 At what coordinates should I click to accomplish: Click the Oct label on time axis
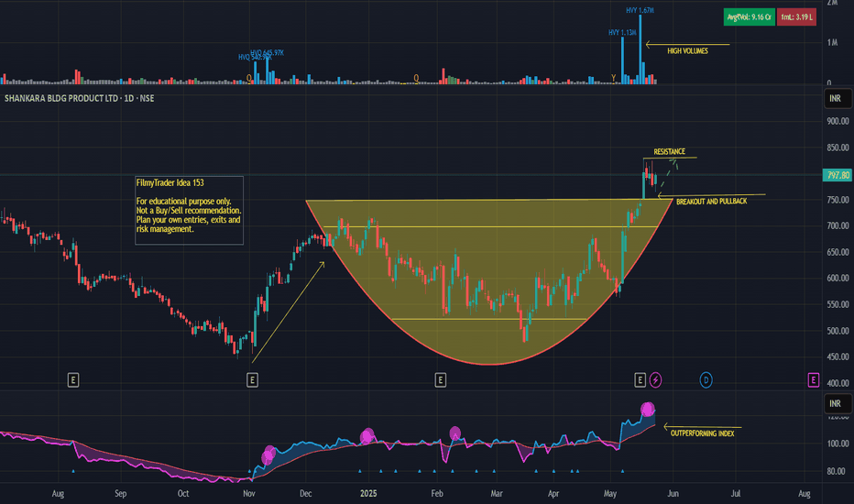(x=183, y=494)
